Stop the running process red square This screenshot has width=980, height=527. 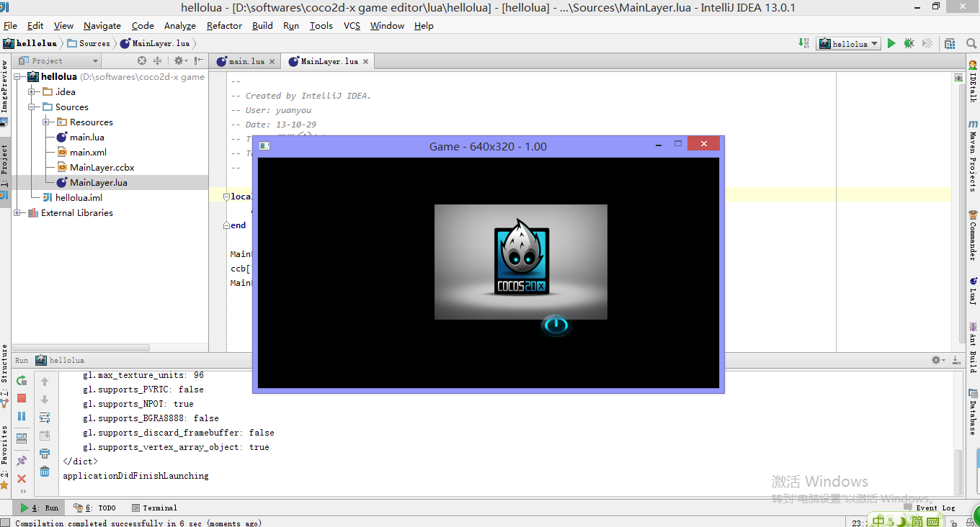point(22,398)
